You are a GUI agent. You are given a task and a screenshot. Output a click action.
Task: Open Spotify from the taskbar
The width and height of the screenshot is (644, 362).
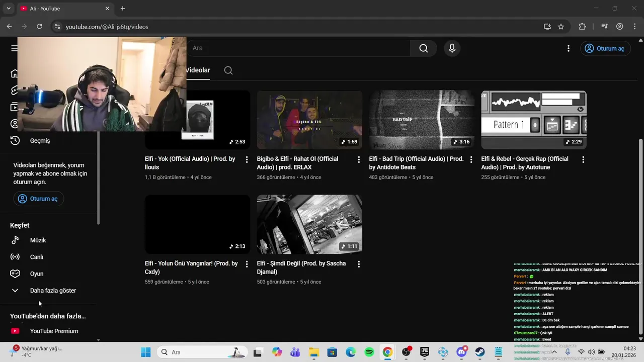point(369,352)
